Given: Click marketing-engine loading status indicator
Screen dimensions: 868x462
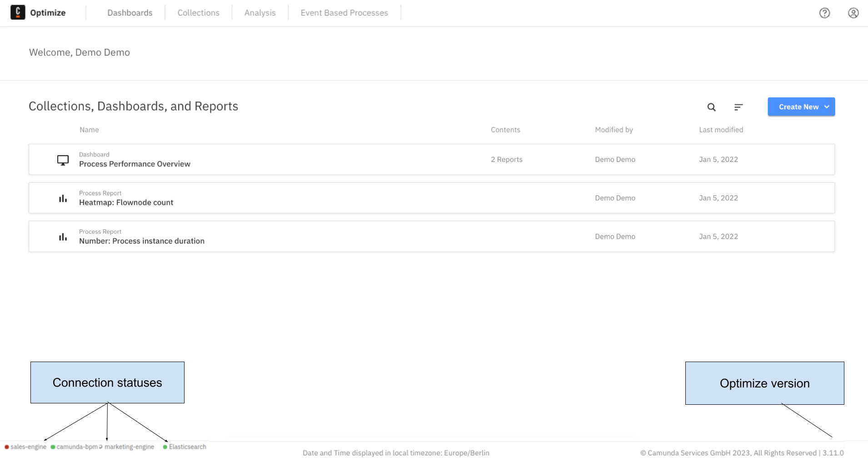Looking at the screenshot, I should tap(101, 447).
